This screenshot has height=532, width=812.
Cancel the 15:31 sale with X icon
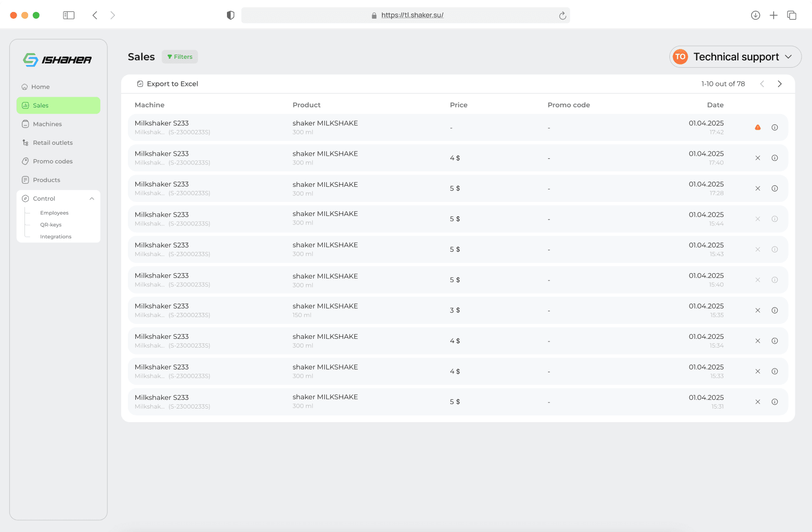point(758,402)
